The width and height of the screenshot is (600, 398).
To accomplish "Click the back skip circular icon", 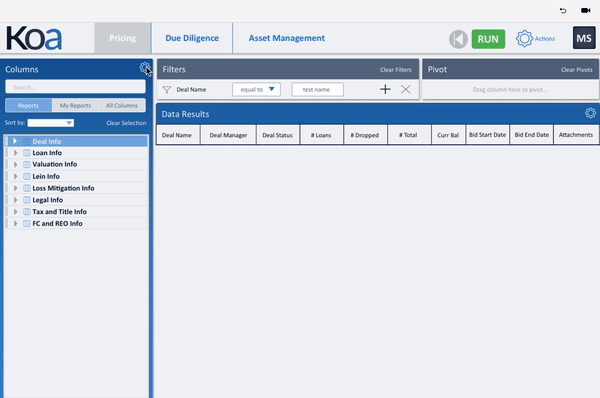I will 458,39.
